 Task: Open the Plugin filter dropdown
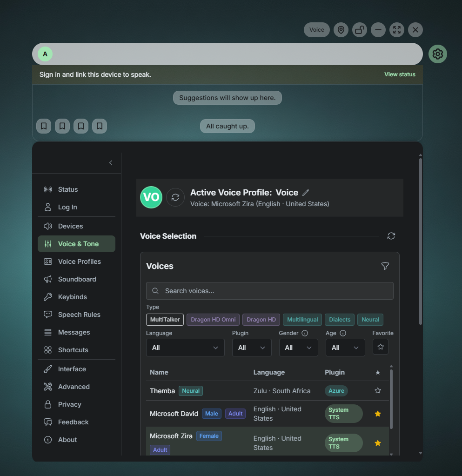click(252, 348)
